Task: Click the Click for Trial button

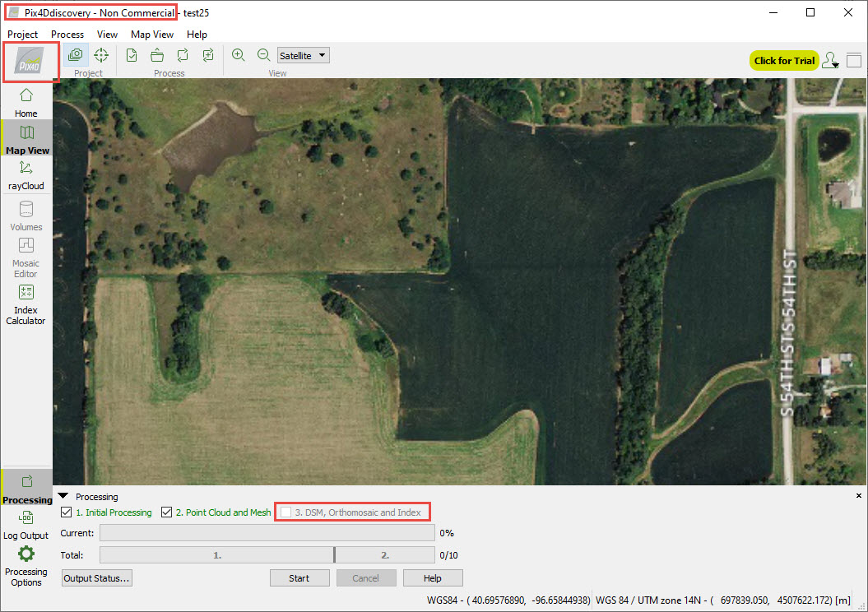Action: pyautogui.click(x=783, y=60)
